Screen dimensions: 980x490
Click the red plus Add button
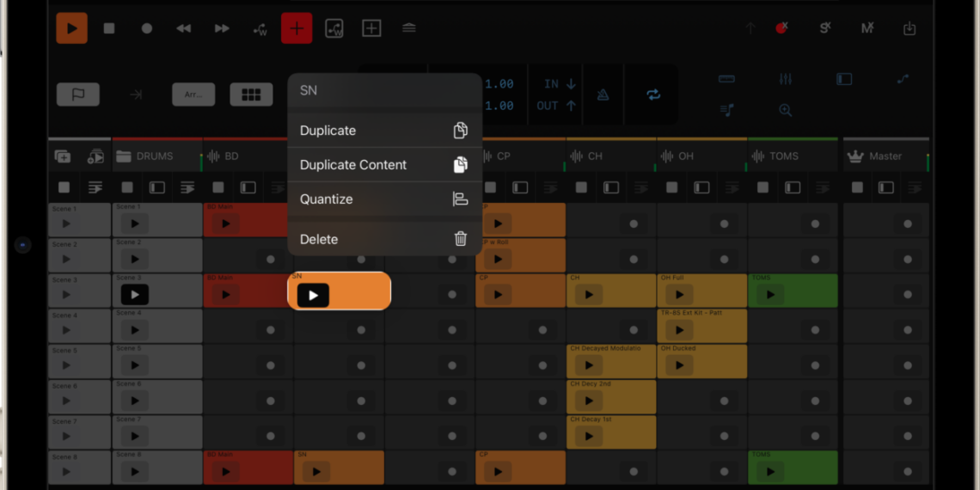[x=297, y=28]
